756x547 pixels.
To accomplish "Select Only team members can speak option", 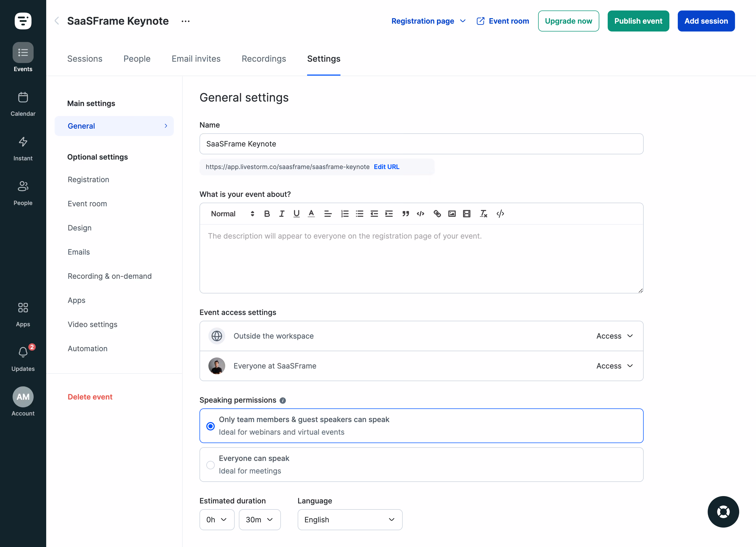I will [x=421, y=426].
